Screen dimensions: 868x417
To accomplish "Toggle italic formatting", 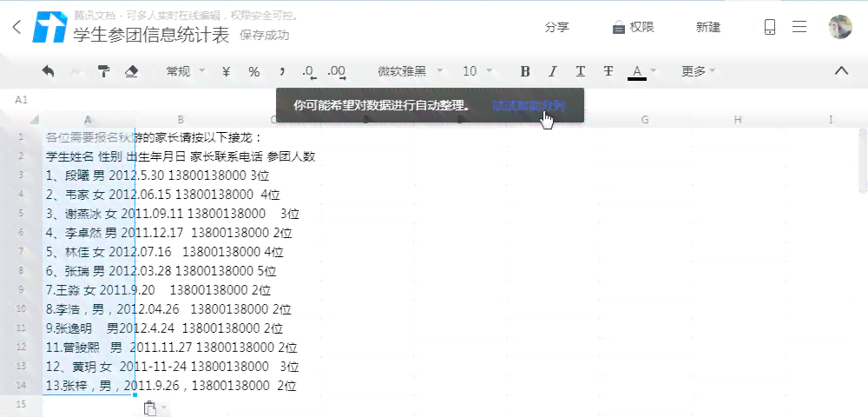I will [x=552, y=71].
